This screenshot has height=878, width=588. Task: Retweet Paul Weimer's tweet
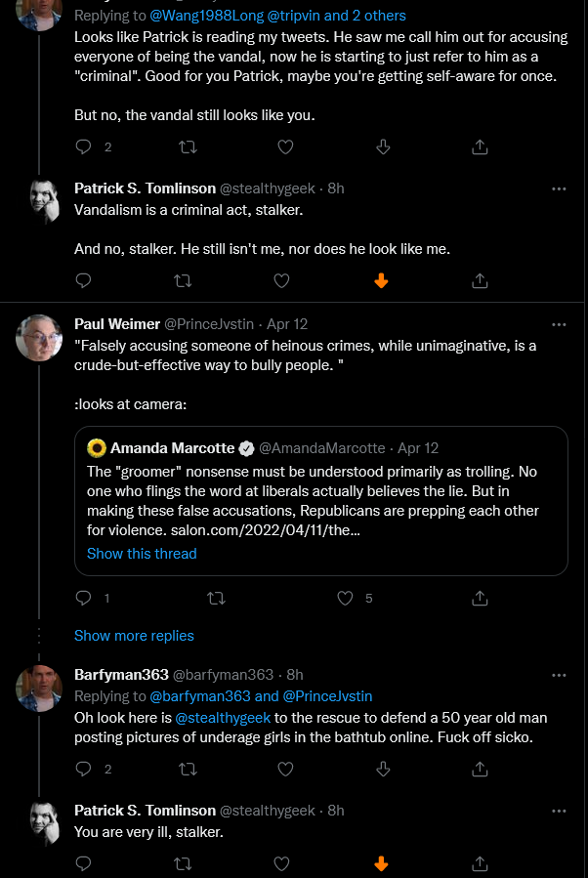pyautogui.click(x=216, y=598)
